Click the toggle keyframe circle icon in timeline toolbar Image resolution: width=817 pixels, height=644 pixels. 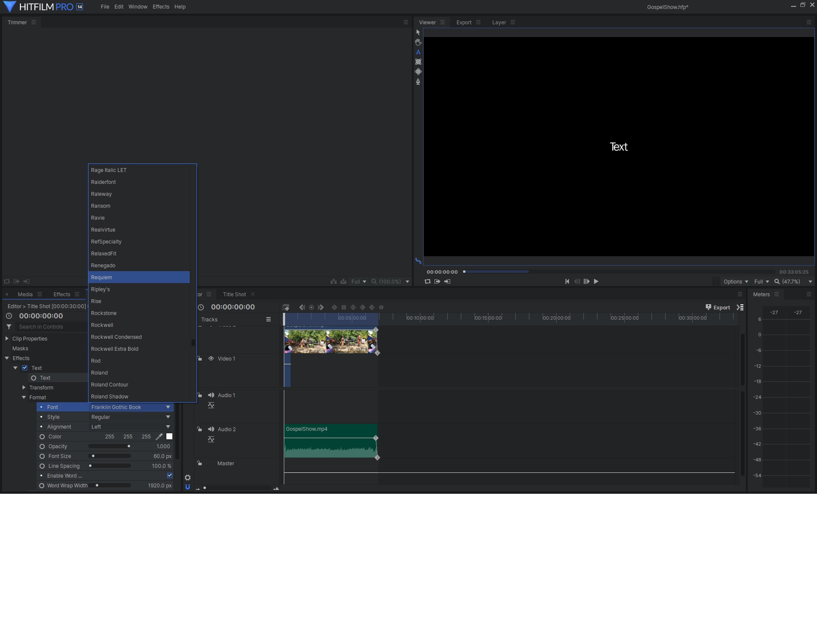click(311, 307)
